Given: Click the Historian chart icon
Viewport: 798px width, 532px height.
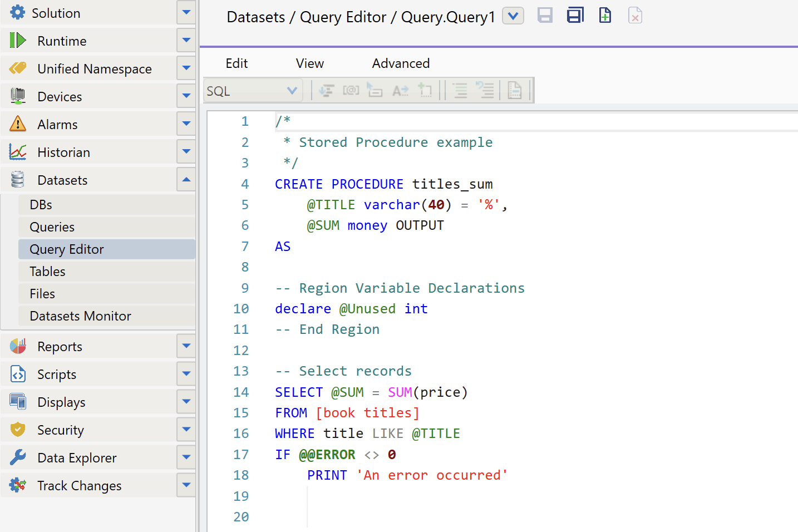Looking at the screenshot, I should 18,152.
